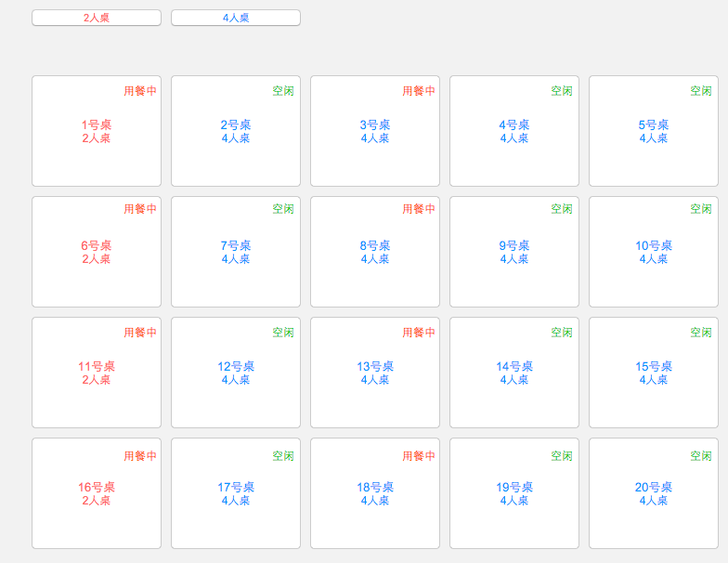Click the 空闲 status on 20号桌
This screenshot has width=728, height=563.
coord(701,456)
